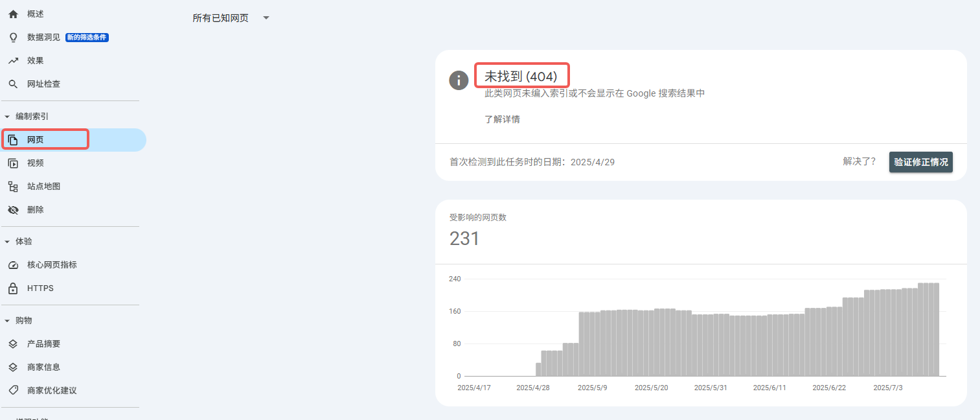Collapse the 购物 sidebar section
The height and width of the screenshot is (420, 980).
click(7, 321)
